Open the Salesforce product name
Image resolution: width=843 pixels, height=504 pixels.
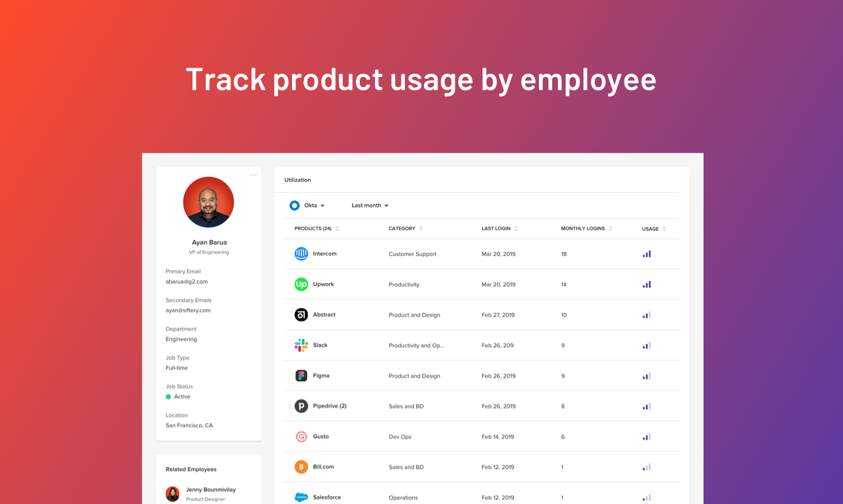pos(327,497)
